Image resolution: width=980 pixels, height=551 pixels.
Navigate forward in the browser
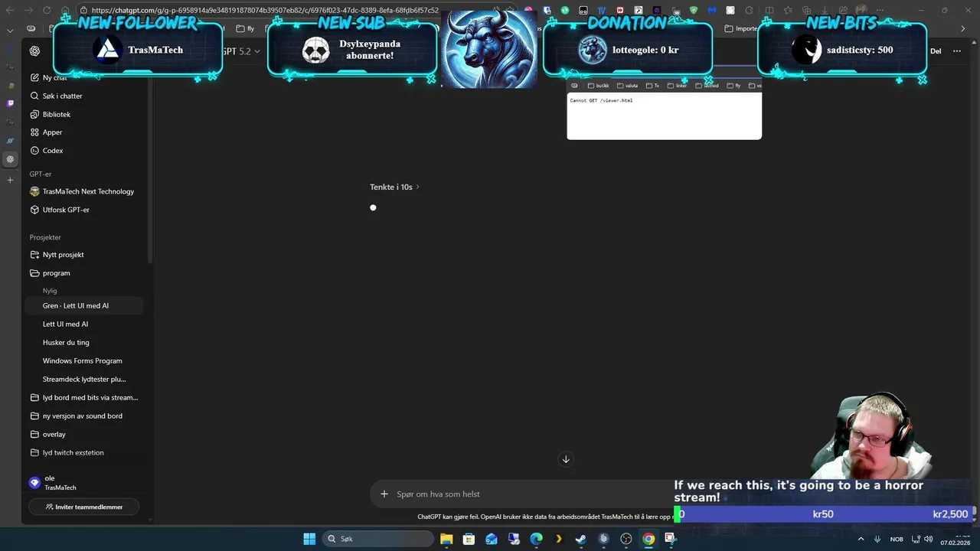pos(29,10)
